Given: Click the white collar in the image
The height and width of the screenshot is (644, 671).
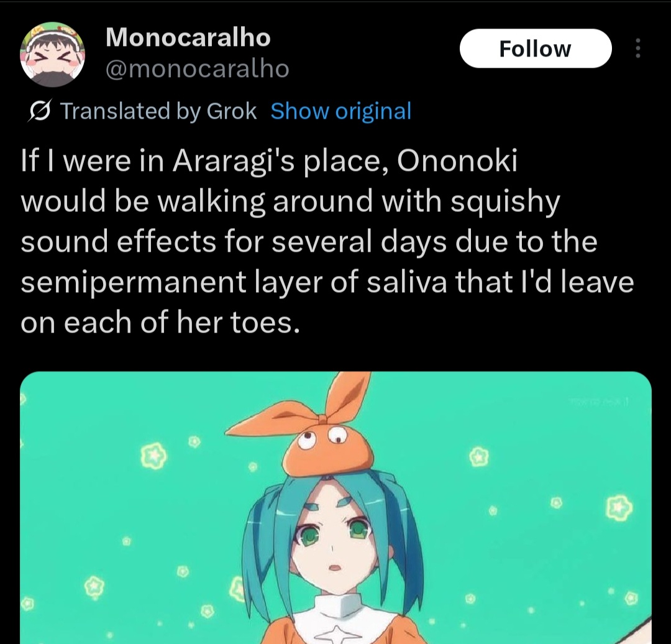Looking at the screenshot, I should click(339, 608).
